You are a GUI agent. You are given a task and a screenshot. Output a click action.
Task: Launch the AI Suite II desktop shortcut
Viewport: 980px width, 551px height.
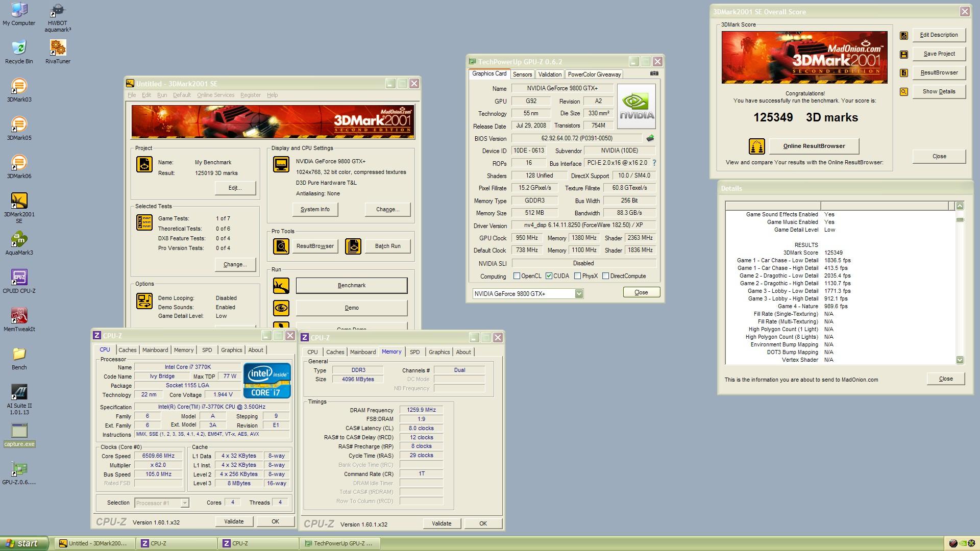[19, 399]
